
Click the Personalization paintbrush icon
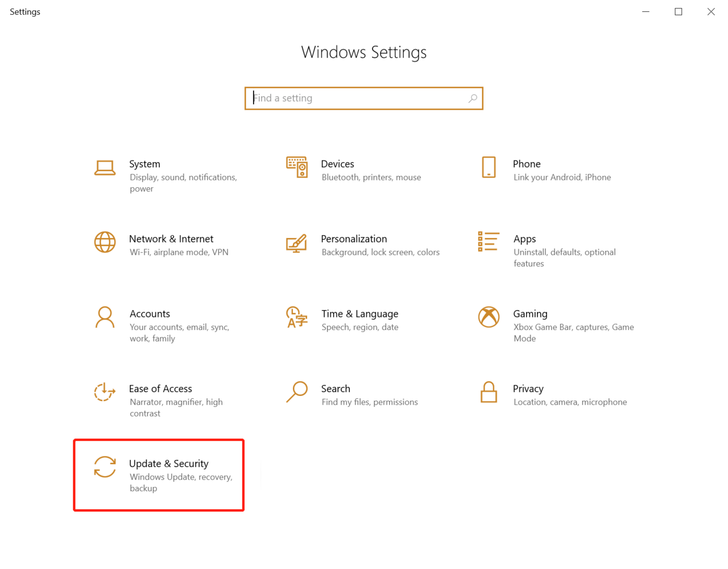coord(296,243)
